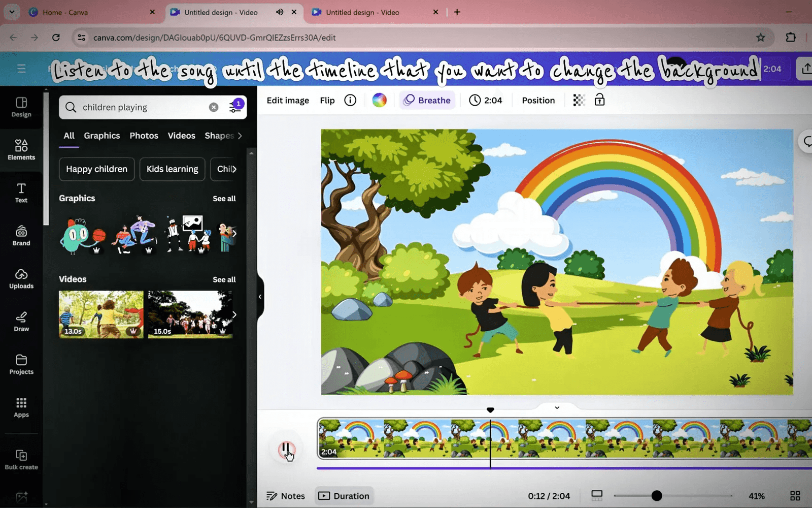Click the timeline playhead marker
812x508 pixels.
pos(490,410)
